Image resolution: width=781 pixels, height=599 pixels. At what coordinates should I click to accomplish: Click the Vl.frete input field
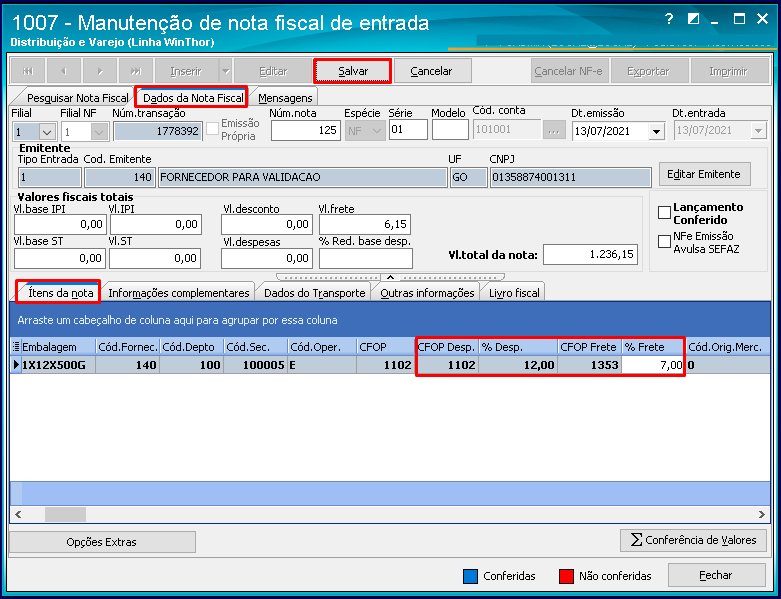coord(365,224)
